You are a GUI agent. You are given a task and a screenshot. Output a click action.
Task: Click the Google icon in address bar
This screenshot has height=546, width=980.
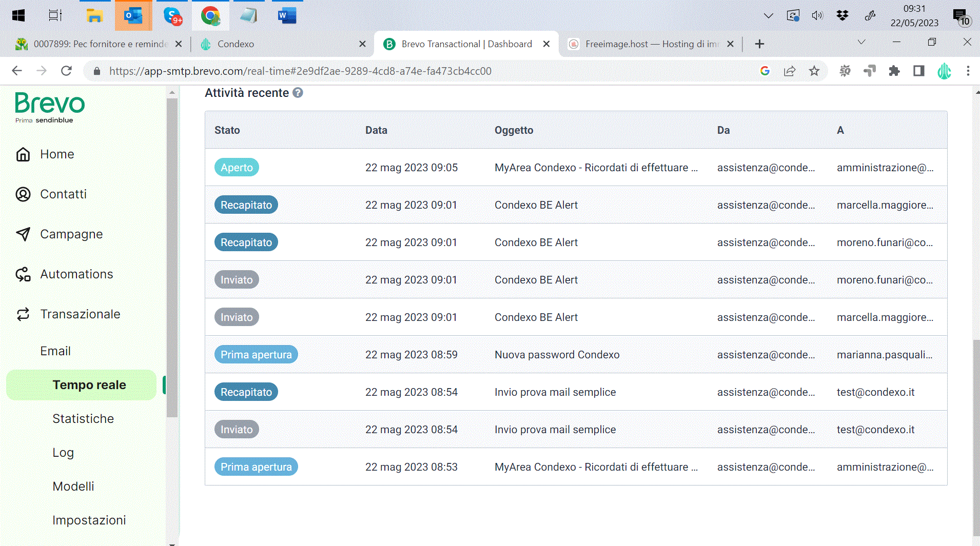(765, 71)
